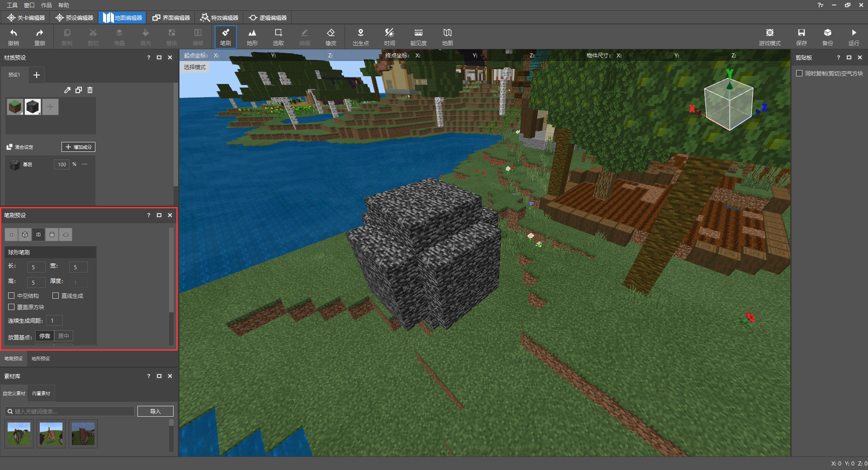The height and width of the screenshot is (470, 868).
Task: Select the brush (笔刷) tool
Action: point(226,37)
